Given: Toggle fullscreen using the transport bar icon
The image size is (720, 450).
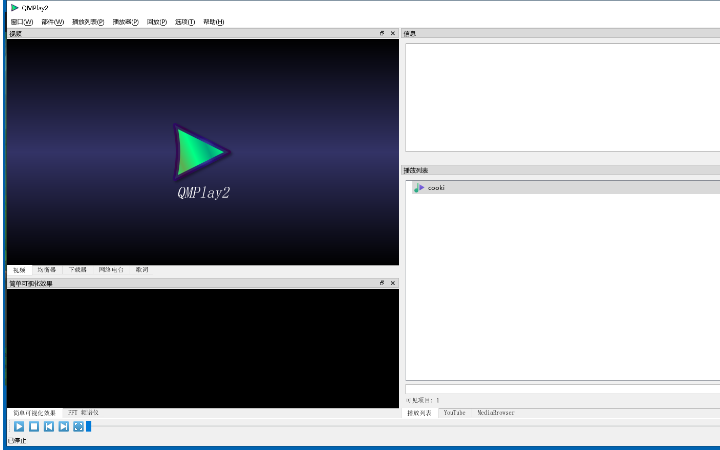Looking at the screenshot, I should [79, 427].
